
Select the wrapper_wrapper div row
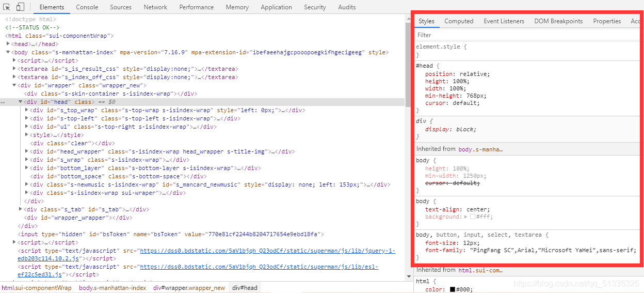click(202, 218)
